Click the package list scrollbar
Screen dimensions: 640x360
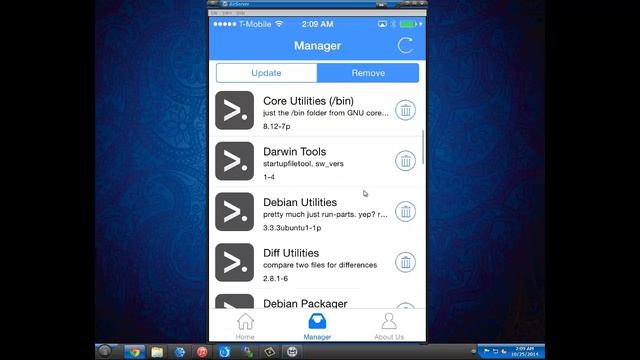coord(423,147)
